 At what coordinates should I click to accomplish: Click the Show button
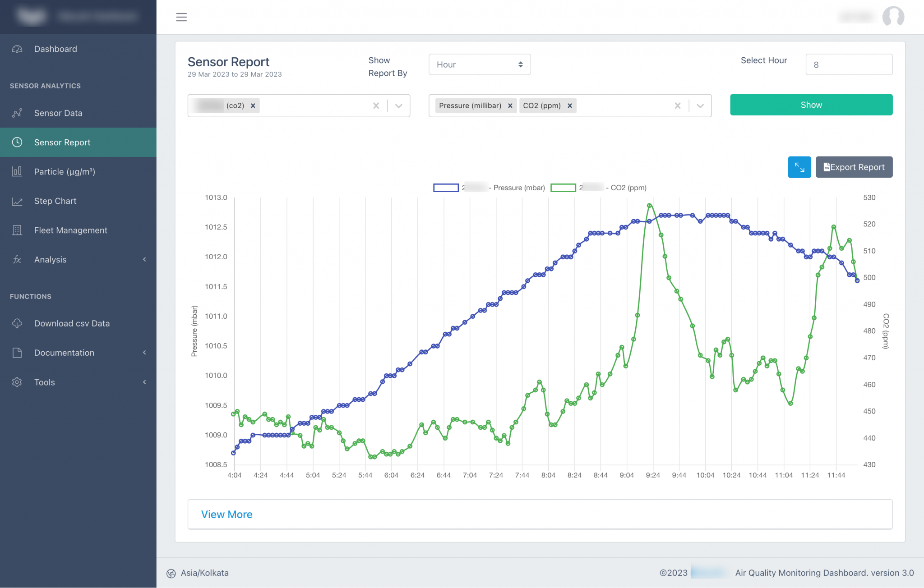click(811, 105)
